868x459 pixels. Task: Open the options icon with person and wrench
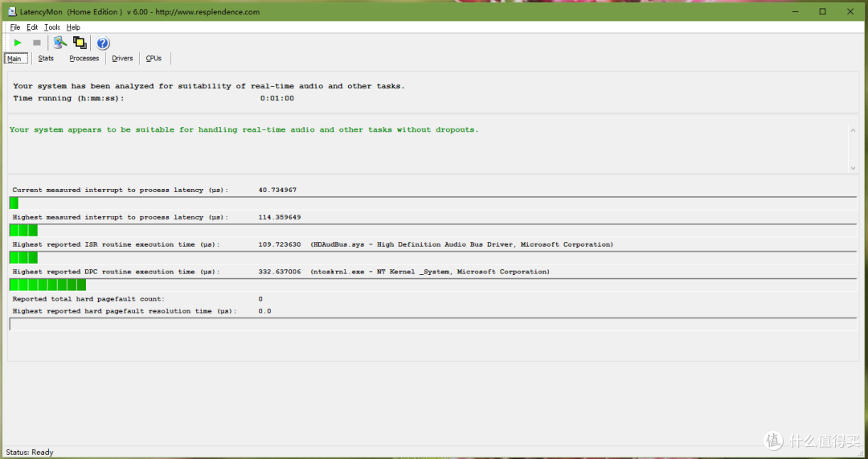coord(59,43)
